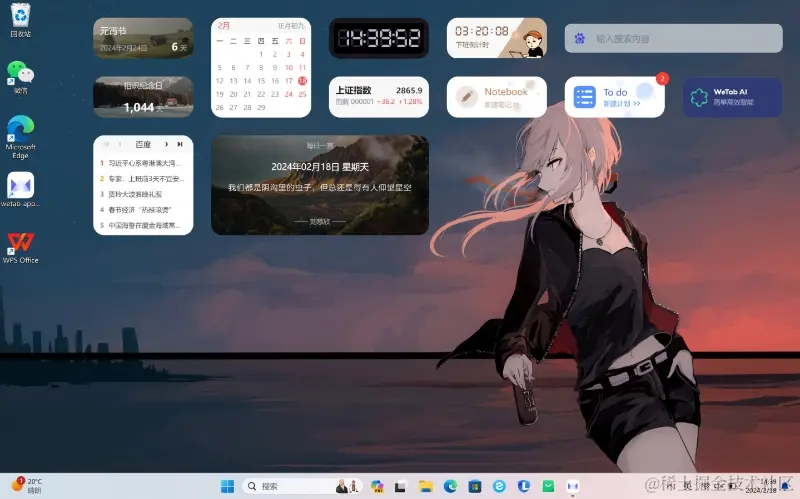Open the off-work countdown timer widget
The image size is (800, 499).
click(x=496, y=38)
